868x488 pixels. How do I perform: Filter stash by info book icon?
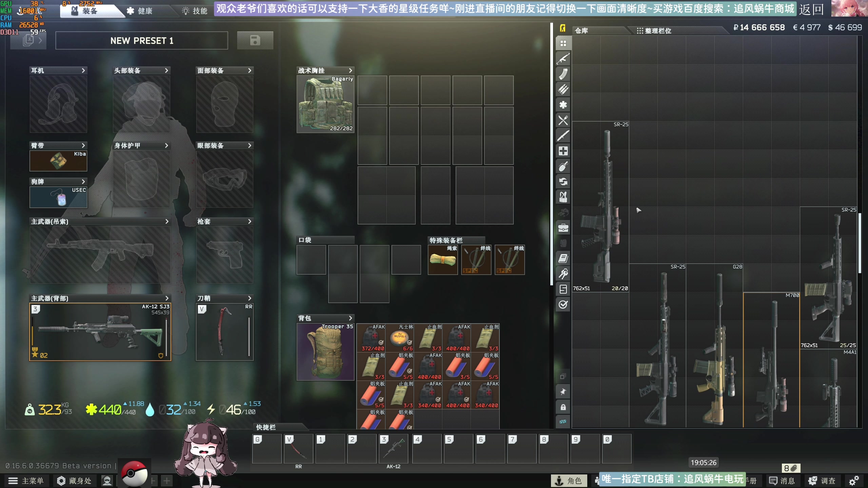563,259
